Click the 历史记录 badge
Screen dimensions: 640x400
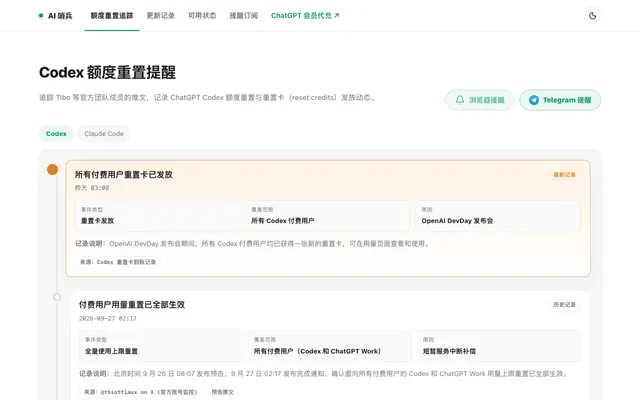[564, 304]
